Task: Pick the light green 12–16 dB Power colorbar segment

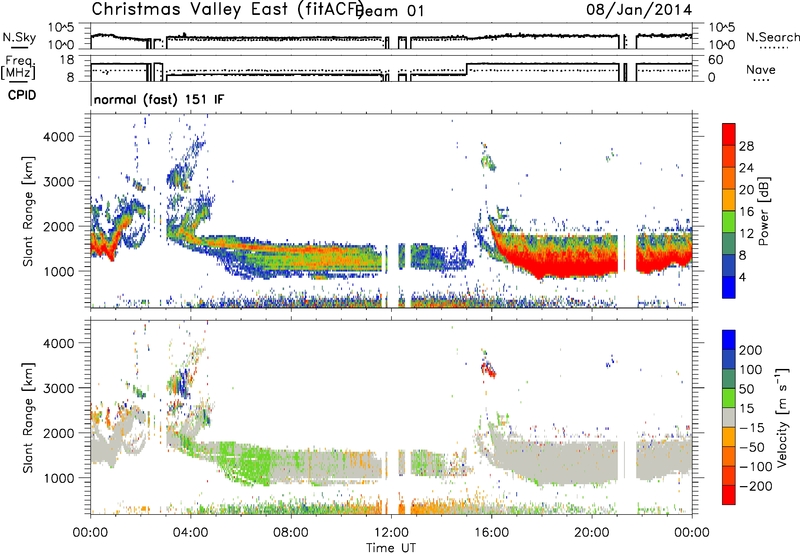Action: pyautogui.click(x=729, y=222)
